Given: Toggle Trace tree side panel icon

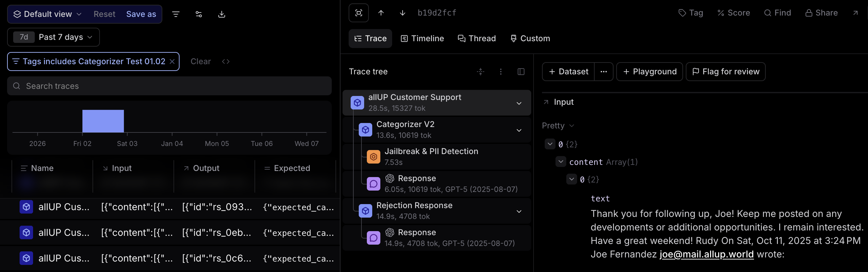Looking at the screenshot, I should 521,72.
